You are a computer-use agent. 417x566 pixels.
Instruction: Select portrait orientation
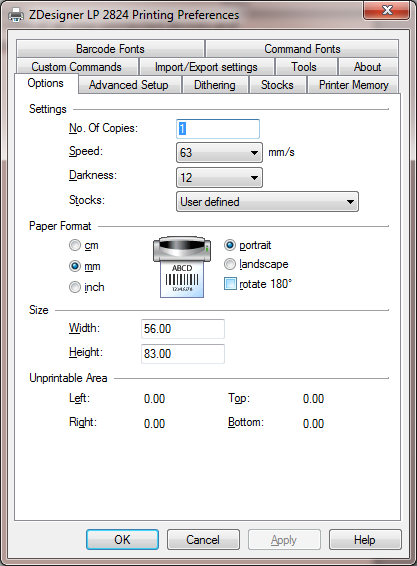pos(230,245)
